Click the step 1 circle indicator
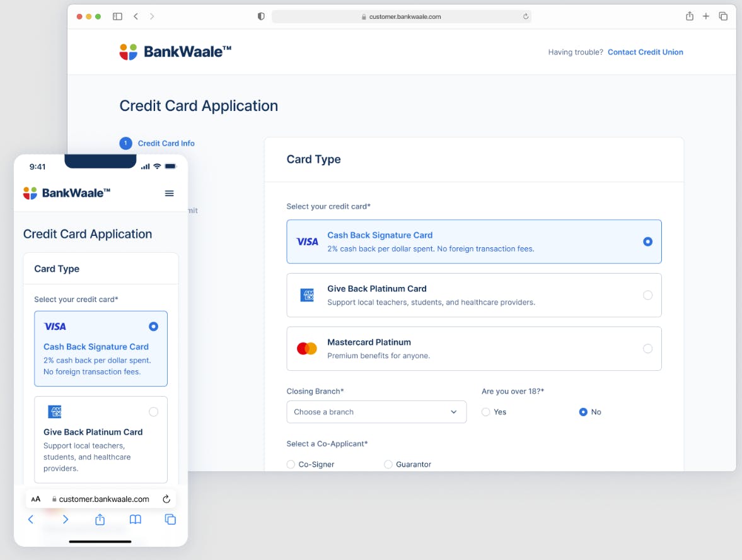The height and width of the screenshot is (560, 742). (125, 143)
